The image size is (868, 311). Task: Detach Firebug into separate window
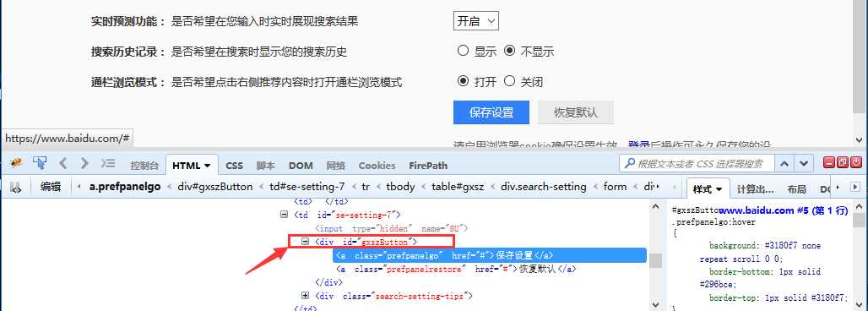click(x=842, y=162)
